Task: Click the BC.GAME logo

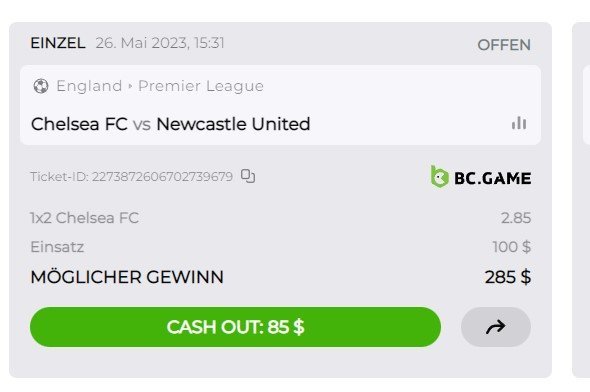Action: coord(481,177)
